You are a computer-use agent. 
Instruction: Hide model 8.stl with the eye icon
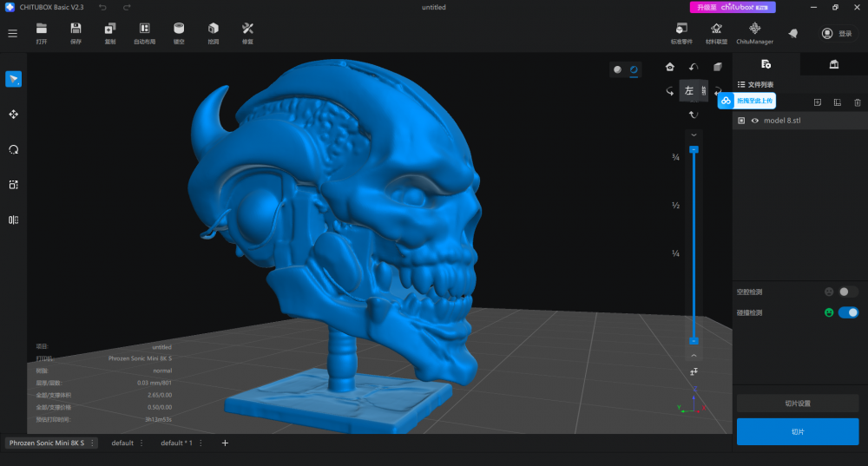click(x=755, y=121)
